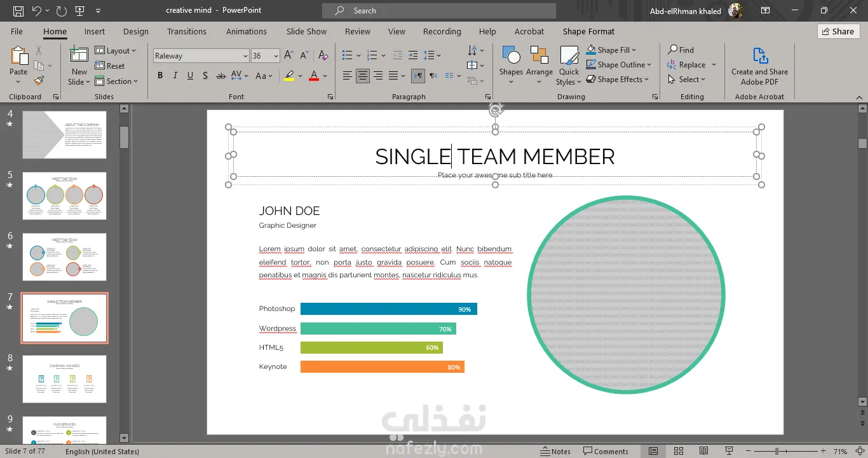Decrease the list indent level
The width and height of the screenshot is (868, 458).
[x=398, y=55]
